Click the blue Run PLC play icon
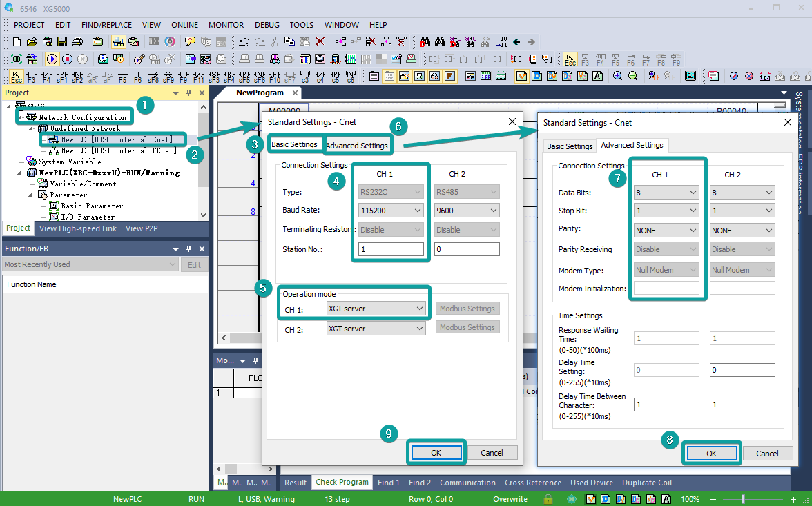812x506 pixels. [x=52, y=59]
